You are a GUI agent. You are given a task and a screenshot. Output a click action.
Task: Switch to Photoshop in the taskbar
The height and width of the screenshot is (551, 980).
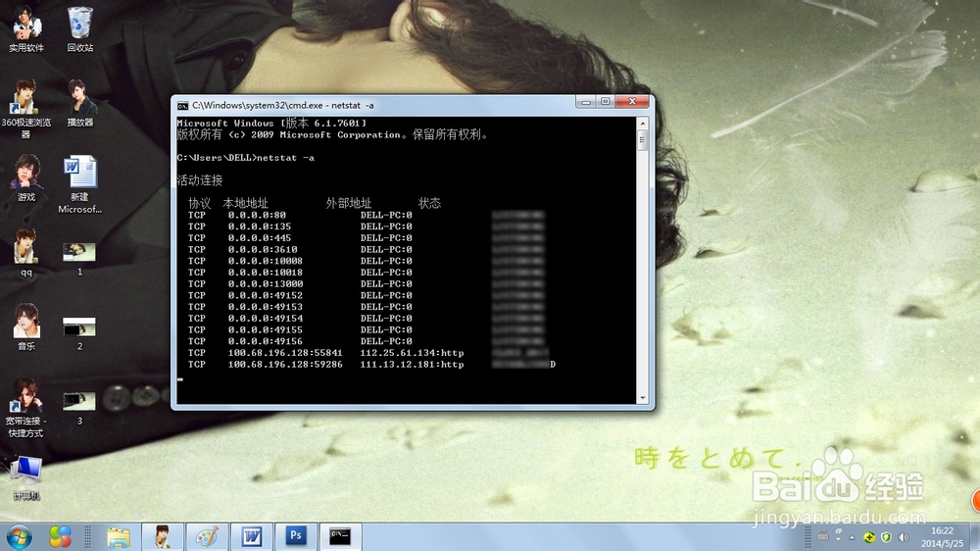(x=296, y=536)
